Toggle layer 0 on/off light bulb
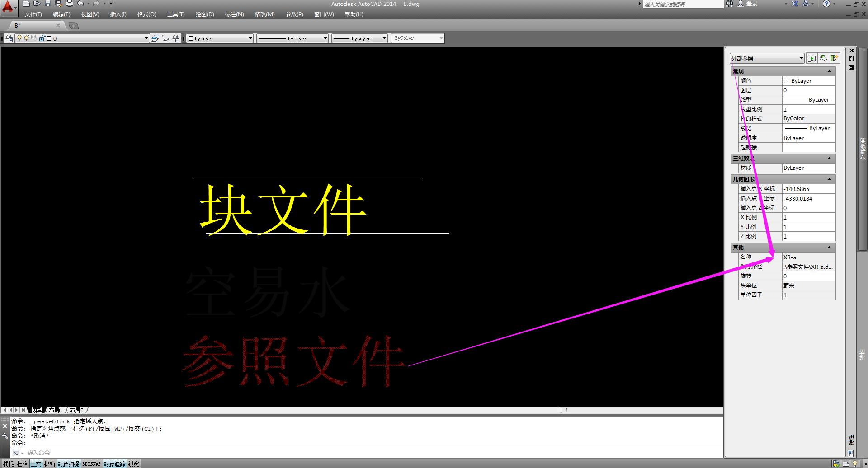868x468 pixels. (x=19, y=38)
